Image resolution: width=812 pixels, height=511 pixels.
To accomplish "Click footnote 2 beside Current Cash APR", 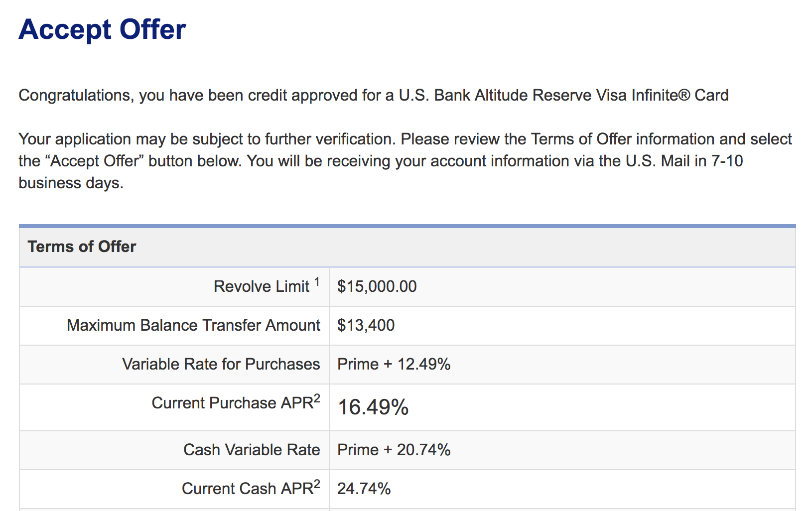I will point(317,484).
